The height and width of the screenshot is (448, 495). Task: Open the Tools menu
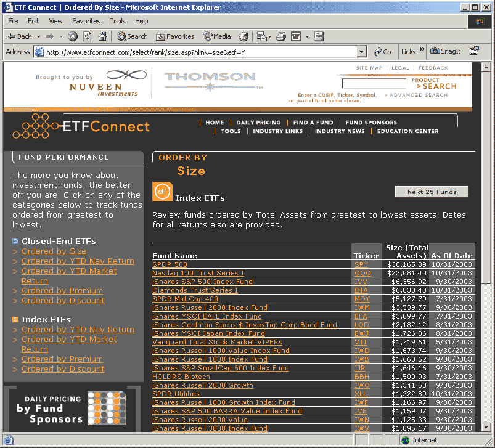coord(118,21)
